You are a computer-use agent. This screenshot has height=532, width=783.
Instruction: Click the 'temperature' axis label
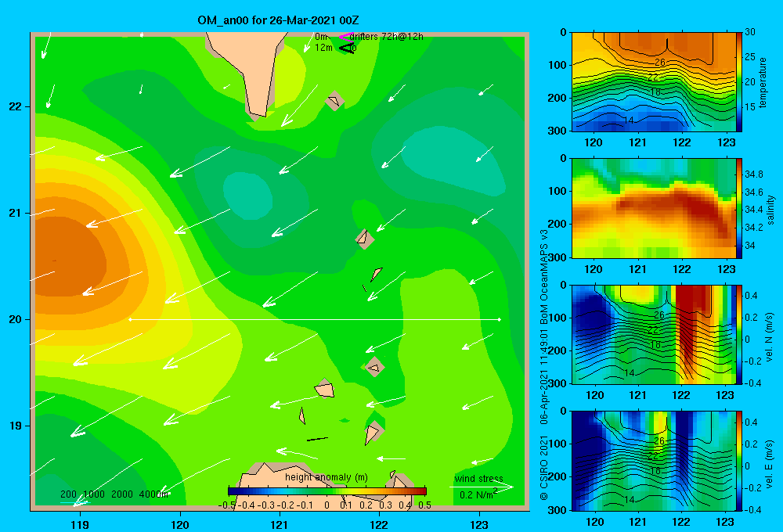[x=763, y=82]
